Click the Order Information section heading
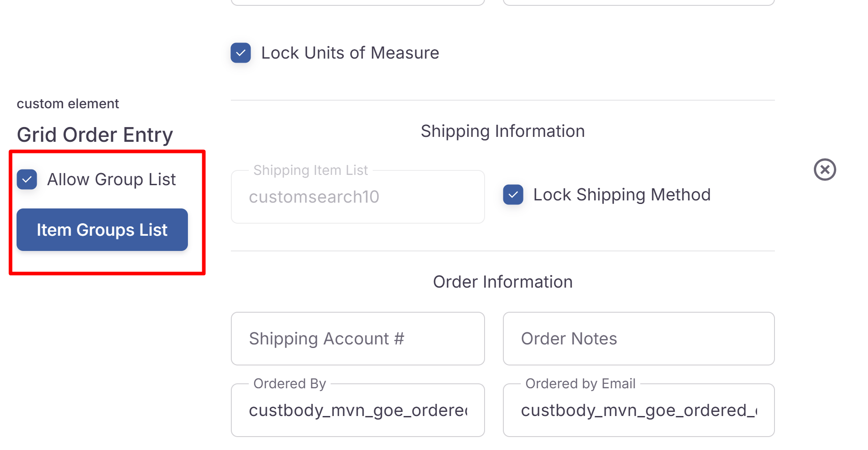The width and height of the screenshot is (868, 450). (502, 282)
